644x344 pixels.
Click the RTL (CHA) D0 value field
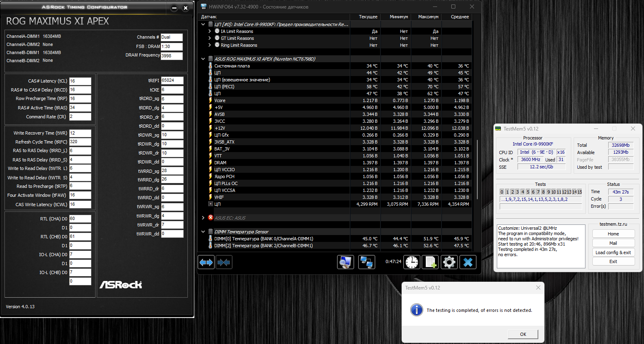pyautogui.click(x=80, y=219)
